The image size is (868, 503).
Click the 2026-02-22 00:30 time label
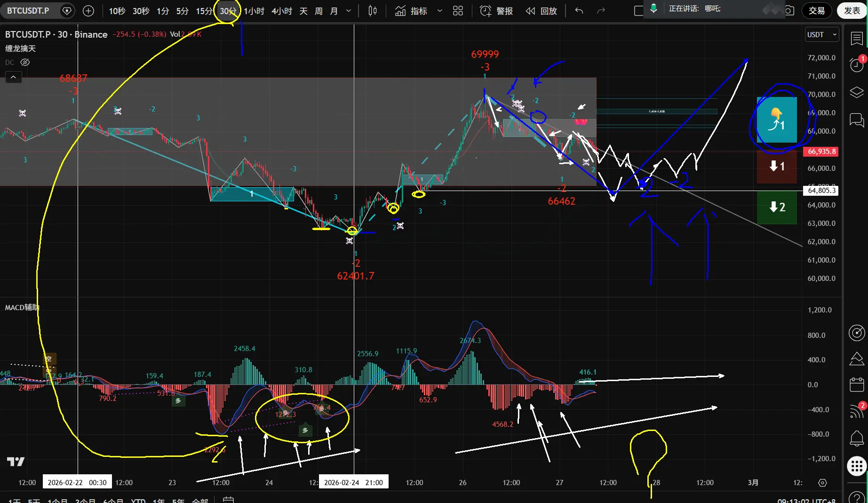77,482
